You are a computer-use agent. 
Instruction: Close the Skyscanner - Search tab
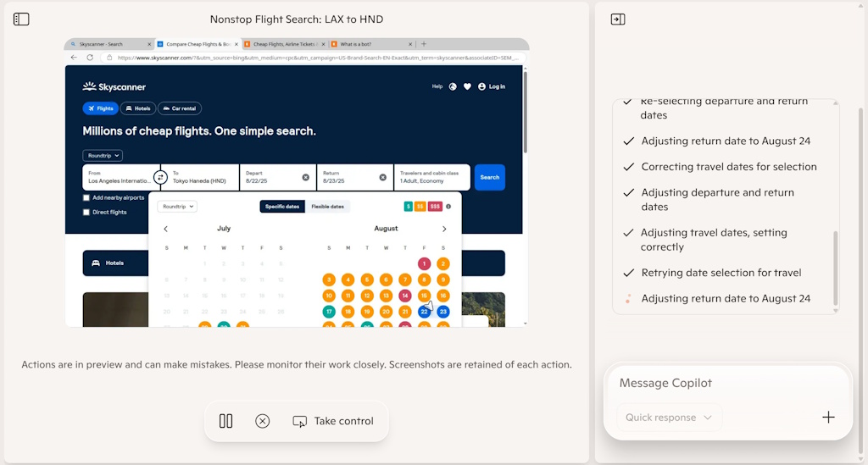tap(149, 44)
